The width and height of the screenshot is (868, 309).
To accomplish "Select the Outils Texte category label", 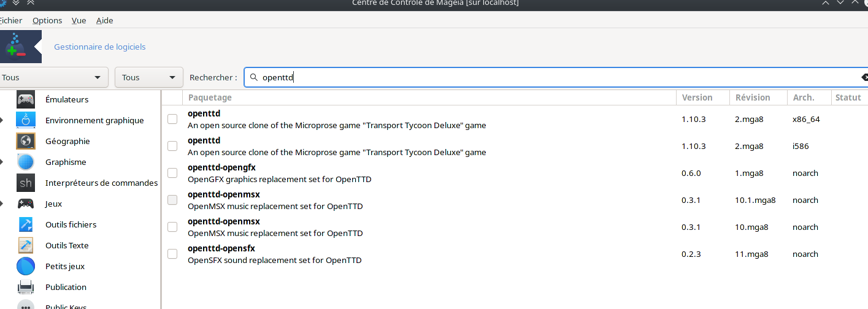I will click(x=67, y=245).
